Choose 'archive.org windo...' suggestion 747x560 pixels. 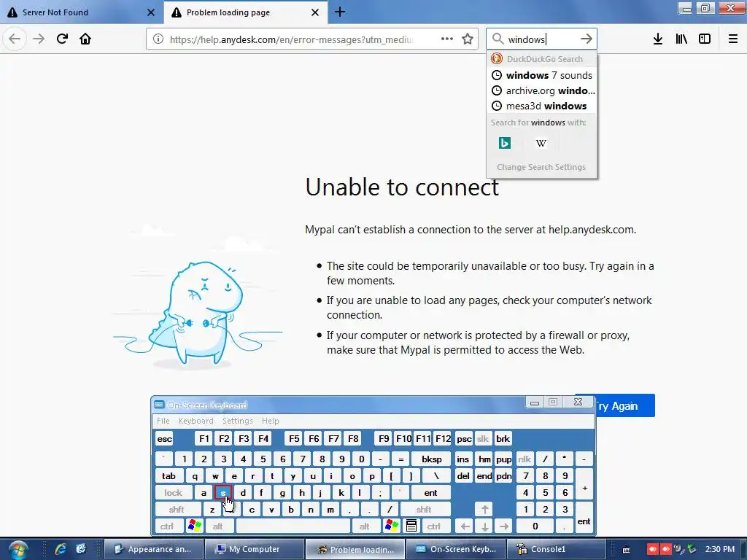(x=542, y=90)
